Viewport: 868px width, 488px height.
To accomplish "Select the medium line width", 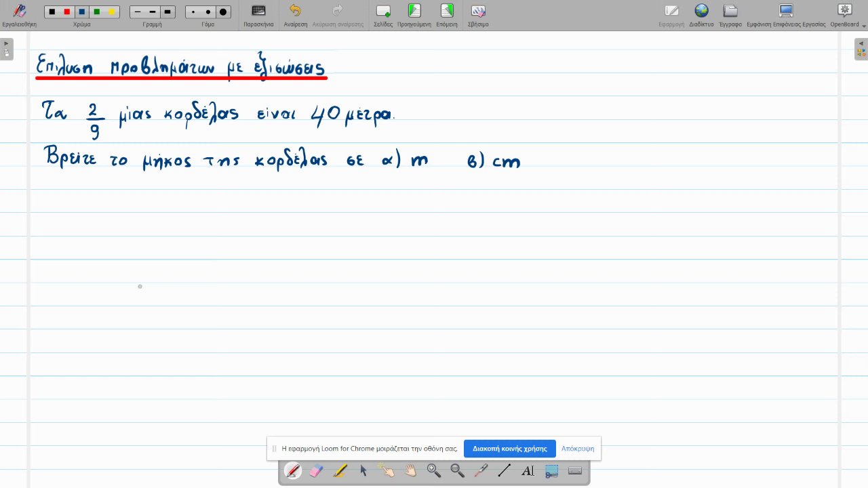I will click(153, 12).
